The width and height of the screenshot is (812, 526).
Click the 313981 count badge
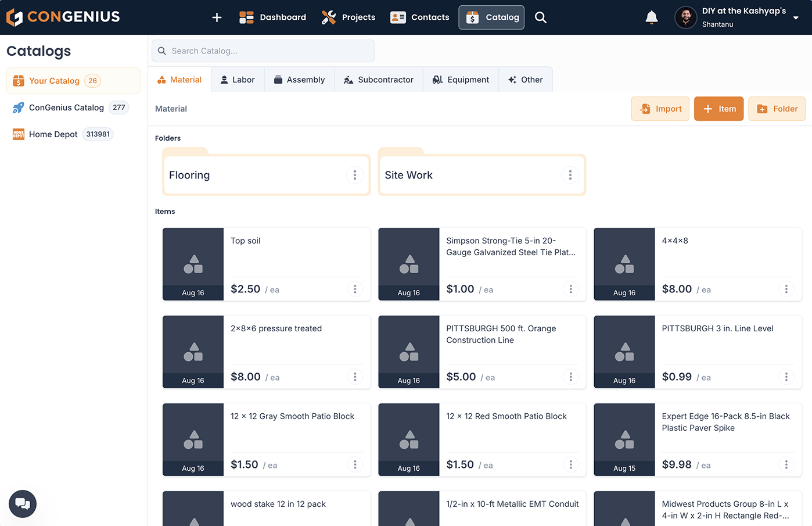[98, 134]
